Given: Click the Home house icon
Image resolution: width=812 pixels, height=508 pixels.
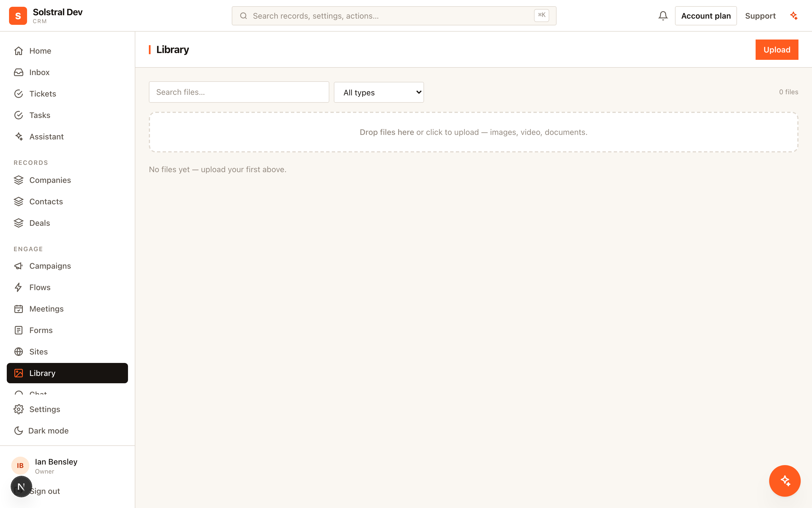Looking at the screenshot, I should tap(19, 51).
